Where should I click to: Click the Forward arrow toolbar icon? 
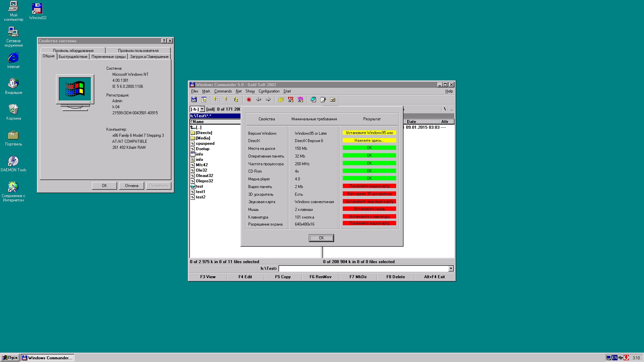point(268,100)
